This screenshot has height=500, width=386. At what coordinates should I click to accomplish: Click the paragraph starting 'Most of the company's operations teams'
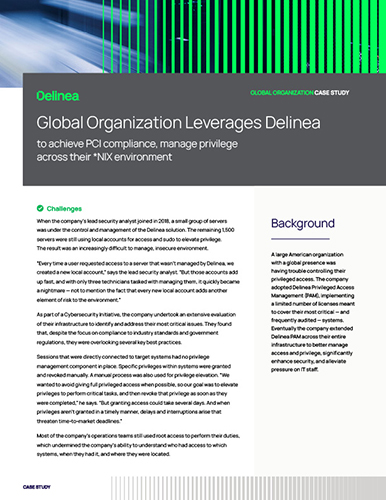pyautogui.click(x=138, y=445)
